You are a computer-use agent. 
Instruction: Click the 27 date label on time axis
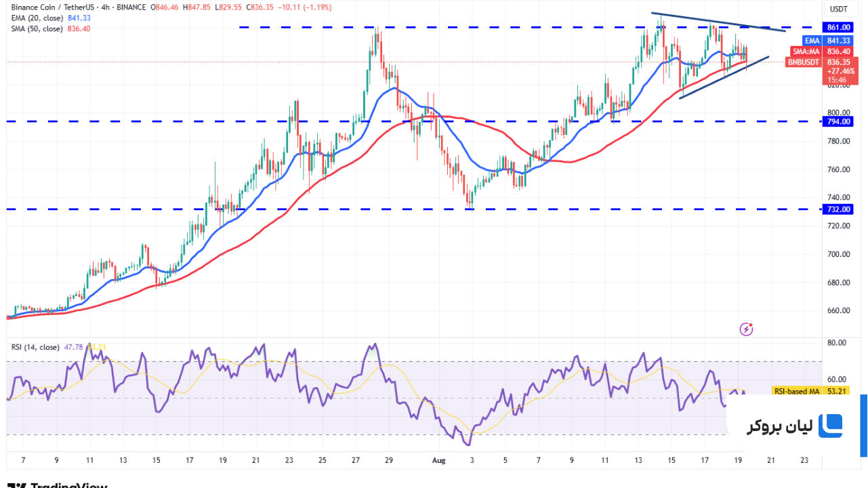pyautogui.click(x=355, y=460)
